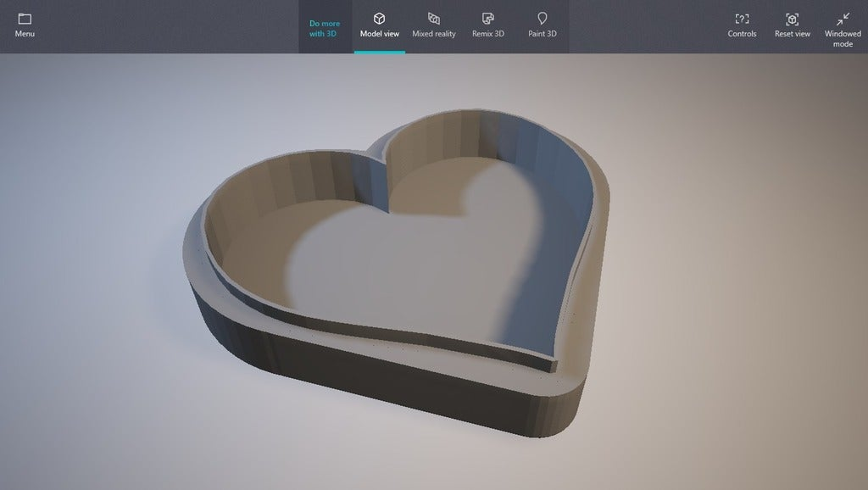Image resolution: width=868 pixels, height=490 pixels.
Task: Click the Mixed reality icon
Action: (434, 17)
